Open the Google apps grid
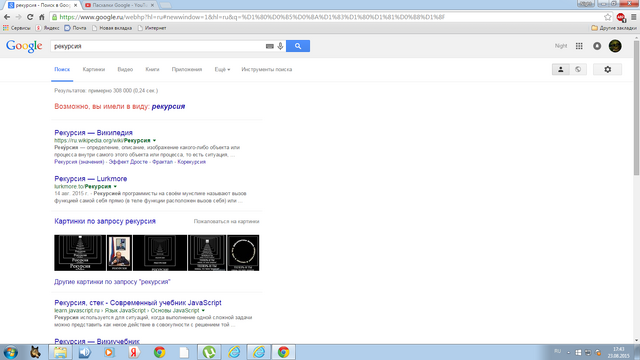 coord(579,46)
